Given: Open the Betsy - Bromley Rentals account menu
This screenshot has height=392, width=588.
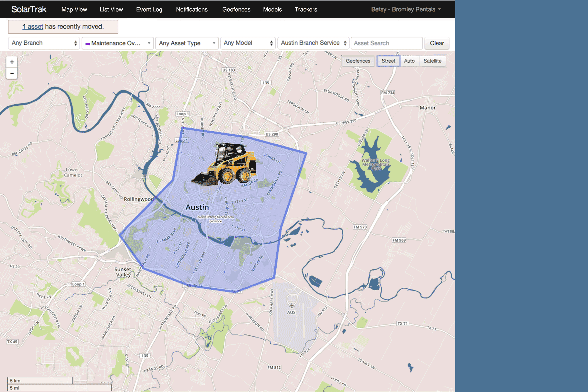Looking at the screenshot, I should pos(406,10).
